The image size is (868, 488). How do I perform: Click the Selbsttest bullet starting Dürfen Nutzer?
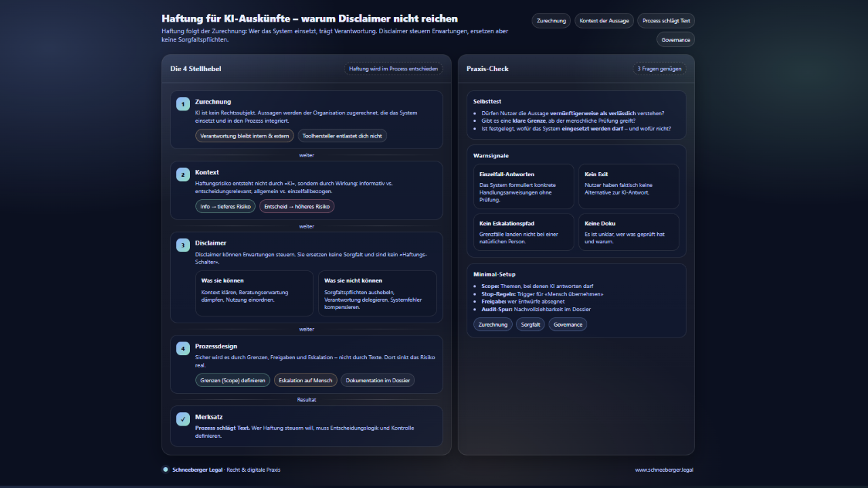(x=573, y=113)
